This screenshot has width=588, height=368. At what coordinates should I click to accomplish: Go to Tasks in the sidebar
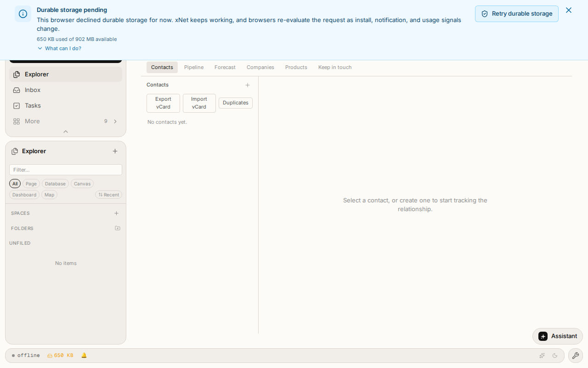tap(66, 106)
